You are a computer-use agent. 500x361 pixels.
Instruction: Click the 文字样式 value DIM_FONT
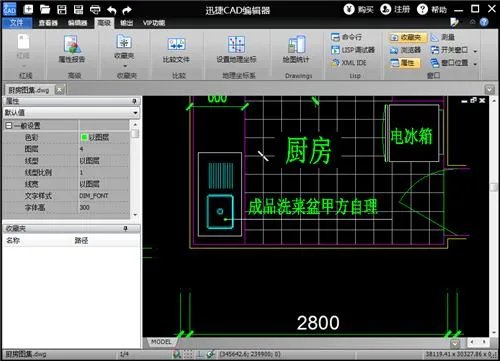(x=104, y=195)
